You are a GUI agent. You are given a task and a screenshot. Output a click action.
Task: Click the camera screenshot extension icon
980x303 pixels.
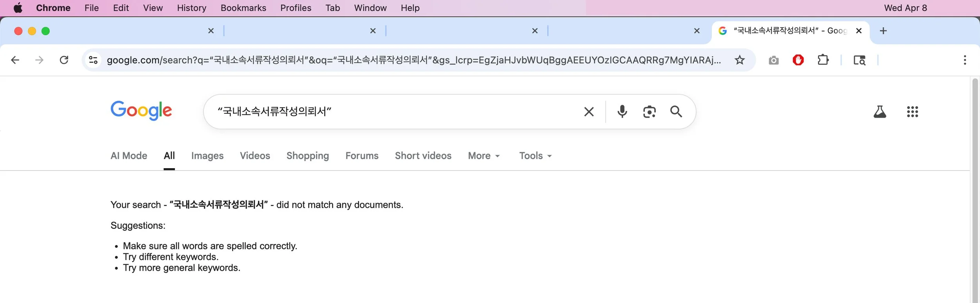point(774,60)
